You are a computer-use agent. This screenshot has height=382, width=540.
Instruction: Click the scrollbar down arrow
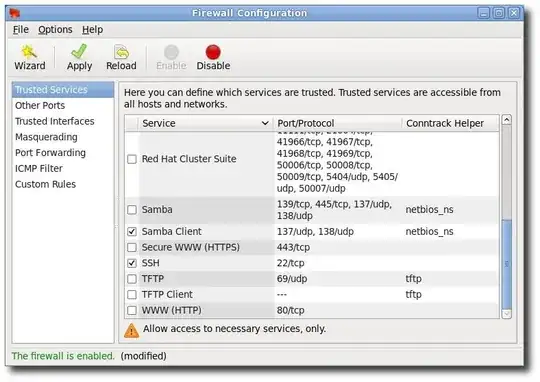[x=507, y=314]
